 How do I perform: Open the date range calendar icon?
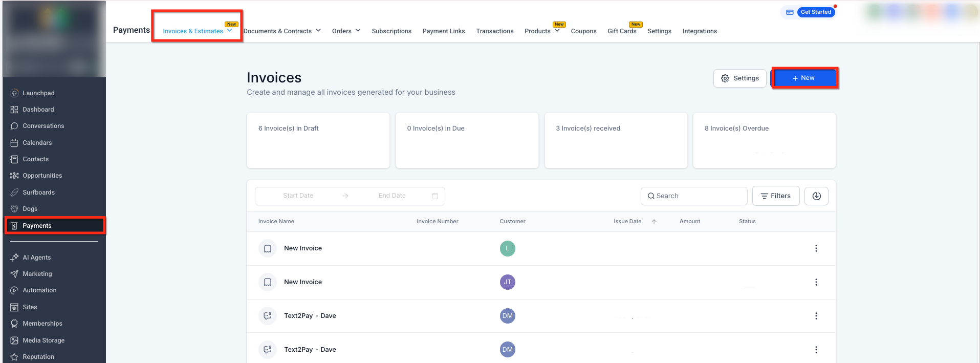coord(435,196)
